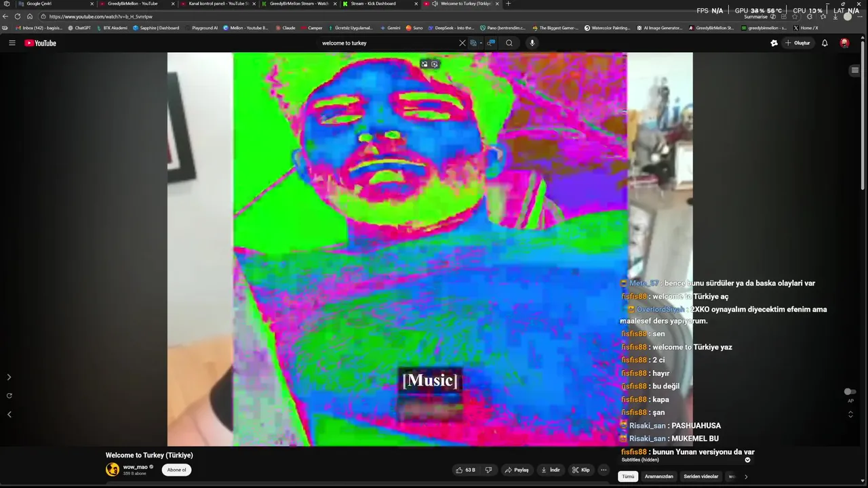868x488 pixels.
Task: Open the Sapphire | Dashboard bookmark
Action: point(156,28)
